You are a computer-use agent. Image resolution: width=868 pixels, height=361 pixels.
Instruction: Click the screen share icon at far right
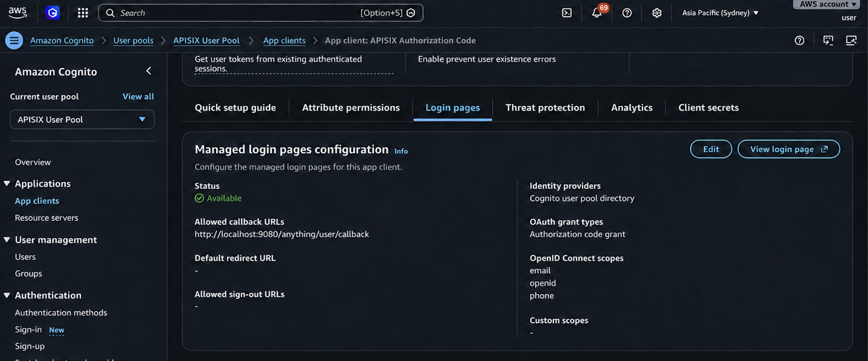[851, 40]
